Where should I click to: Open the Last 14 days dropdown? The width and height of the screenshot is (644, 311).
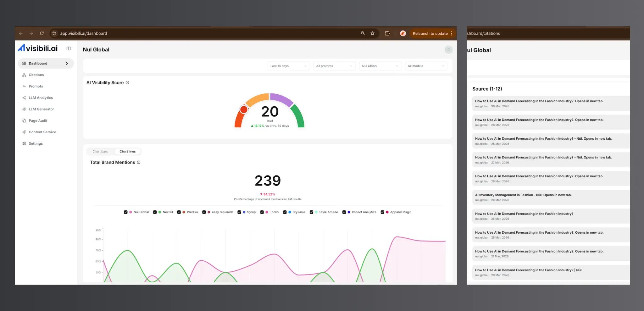pyautogui.click(x=288, y=66)
